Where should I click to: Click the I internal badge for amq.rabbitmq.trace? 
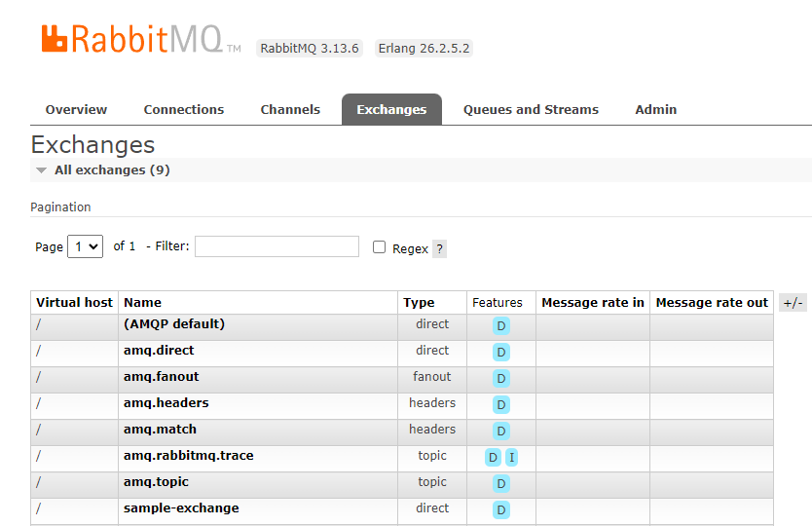click(x=512, y=458)
